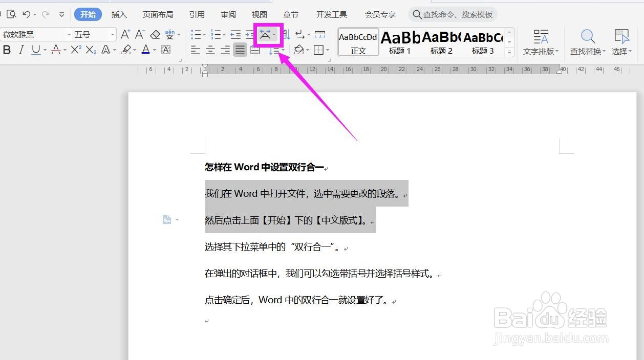644x360 pixels.
Task: Click the print preview icon
Action: [11, 14]
